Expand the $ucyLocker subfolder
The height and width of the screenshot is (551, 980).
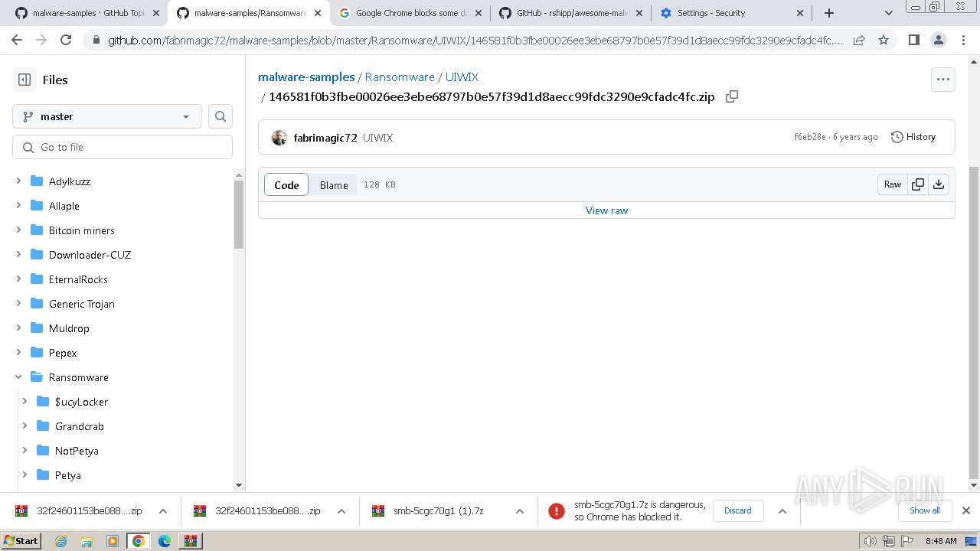(24, 402)
